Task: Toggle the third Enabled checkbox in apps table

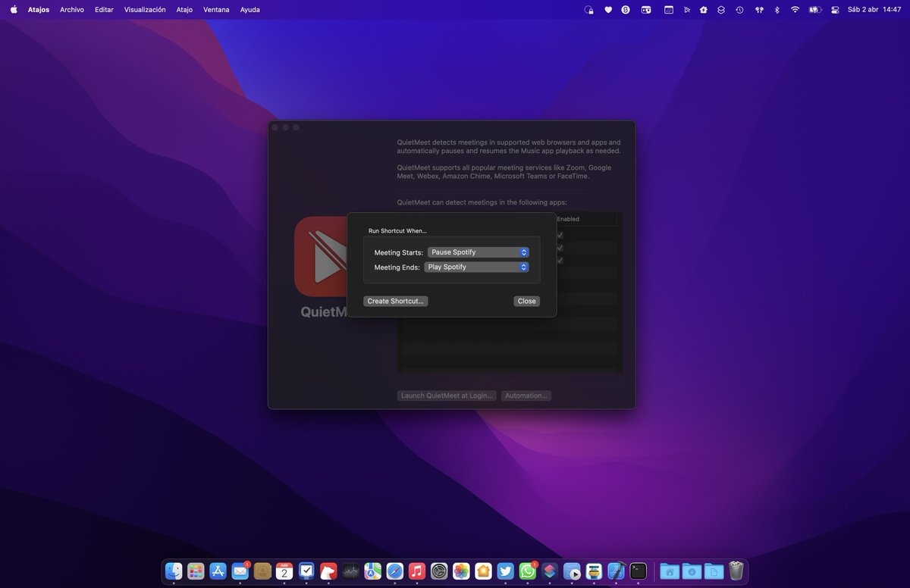Action: coord(560,261)
